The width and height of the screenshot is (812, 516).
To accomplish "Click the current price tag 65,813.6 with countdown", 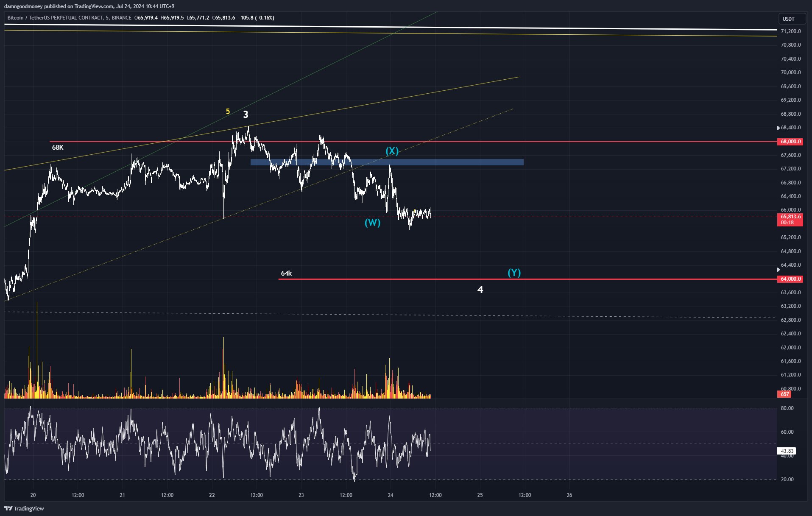I will [x=790, y=220].
